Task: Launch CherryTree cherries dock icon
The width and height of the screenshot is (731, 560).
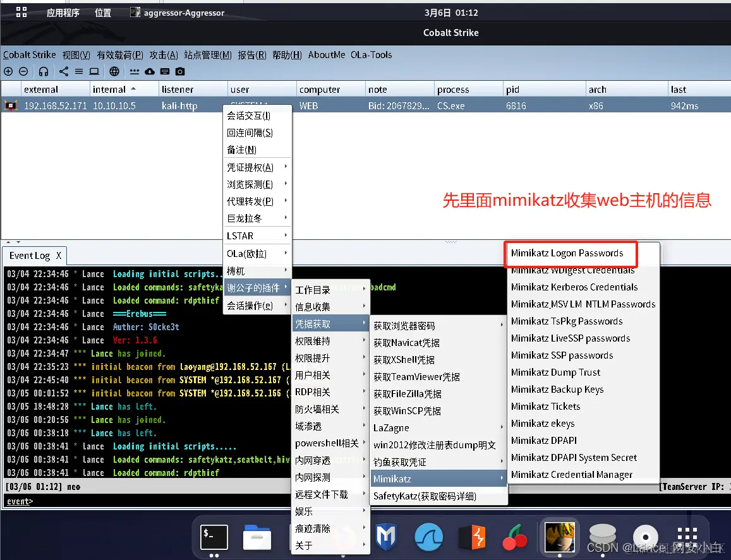Action: click(x=515, y=537)
